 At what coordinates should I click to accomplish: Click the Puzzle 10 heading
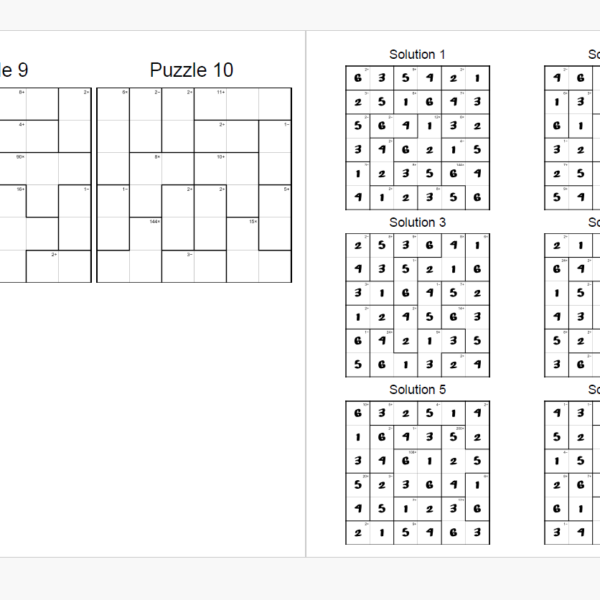tap(192, 70)
